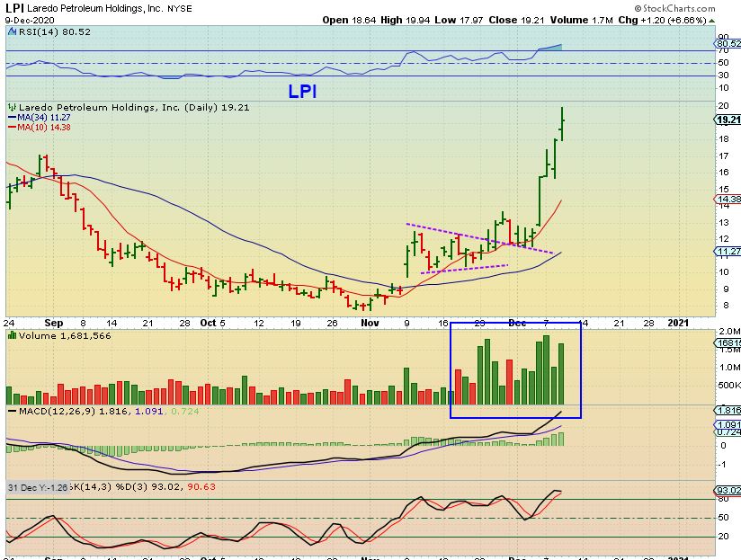Click the final price bar near 19
Viewport: 741px width, 560px height.
(562, 124)
